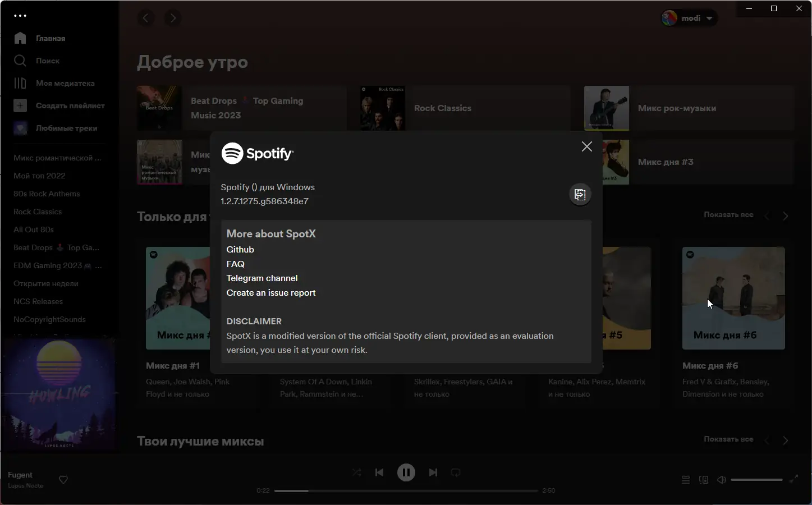Open Моя медиатека in the sidebar
The width and height of the screenshot is (812, 505).
(x=62, y=83)
